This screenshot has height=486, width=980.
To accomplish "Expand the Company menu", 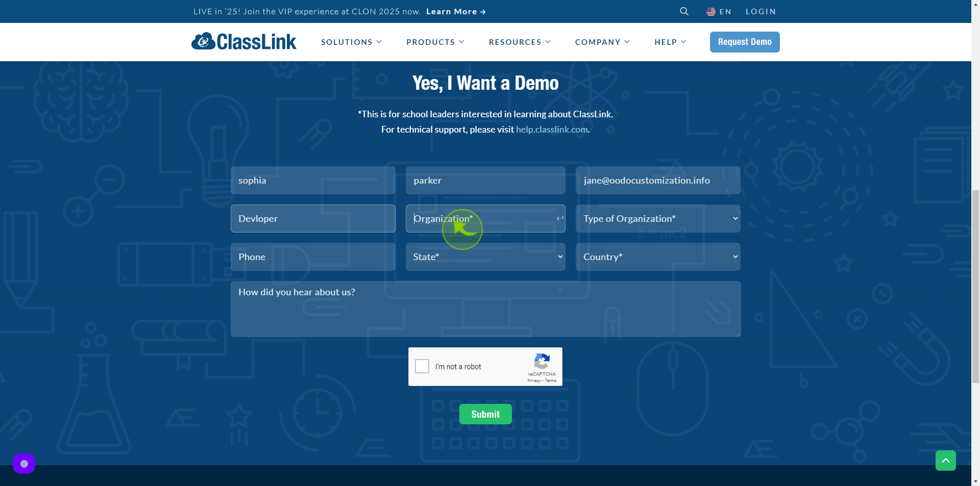I will tap(602, 42).
